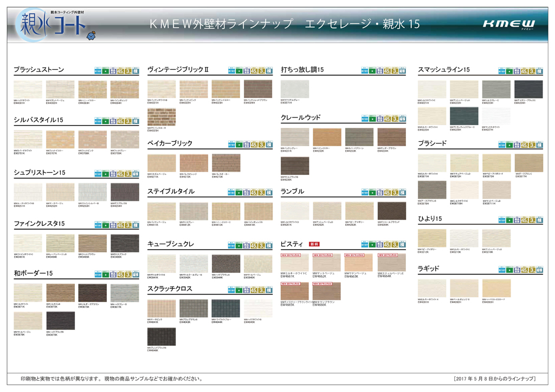The height and width of the screenshot is (392, 555).
Task: Pick the rustic brick swatch EW4325H
Action: 162,117
